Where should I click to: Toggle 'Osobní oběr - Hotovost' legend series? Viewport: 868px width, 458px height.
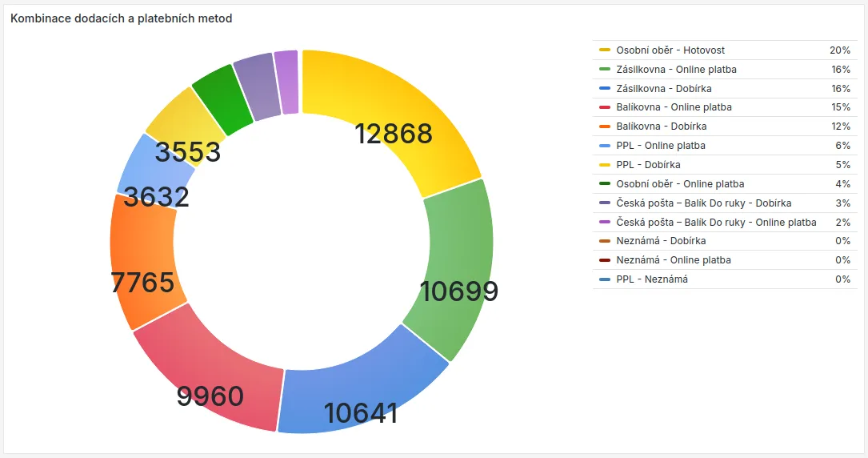670,50
